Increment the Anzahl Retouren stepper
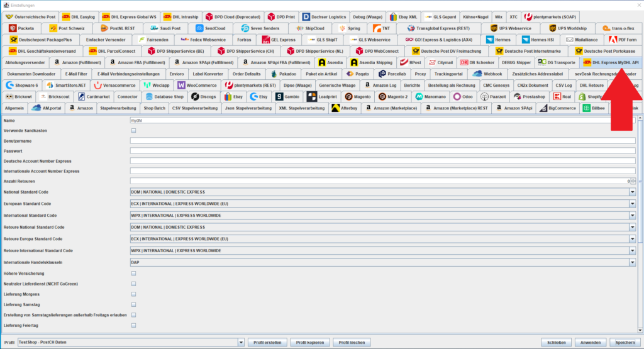The image size is (644, 349). coord(633,179)
